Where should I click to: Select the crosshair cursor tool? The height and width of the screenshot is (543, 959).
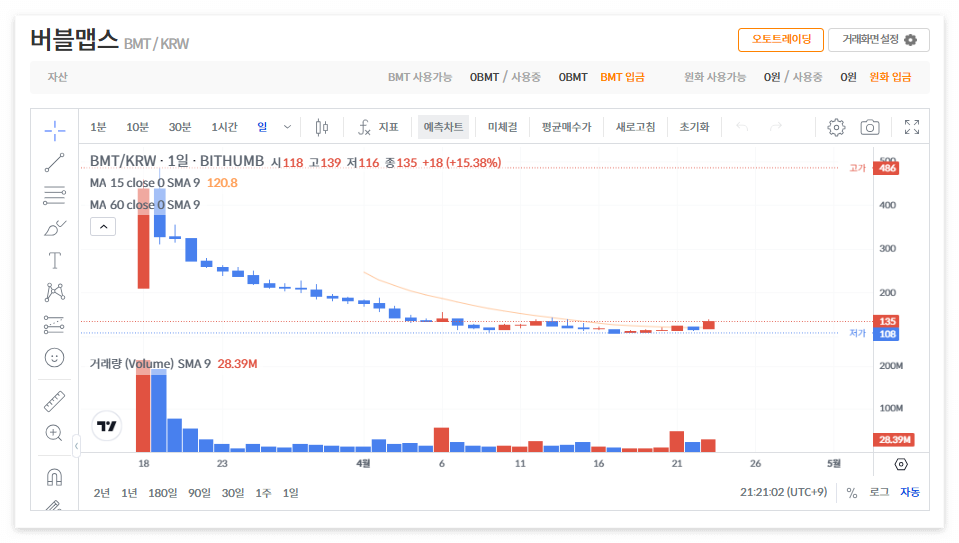[54, 130]
